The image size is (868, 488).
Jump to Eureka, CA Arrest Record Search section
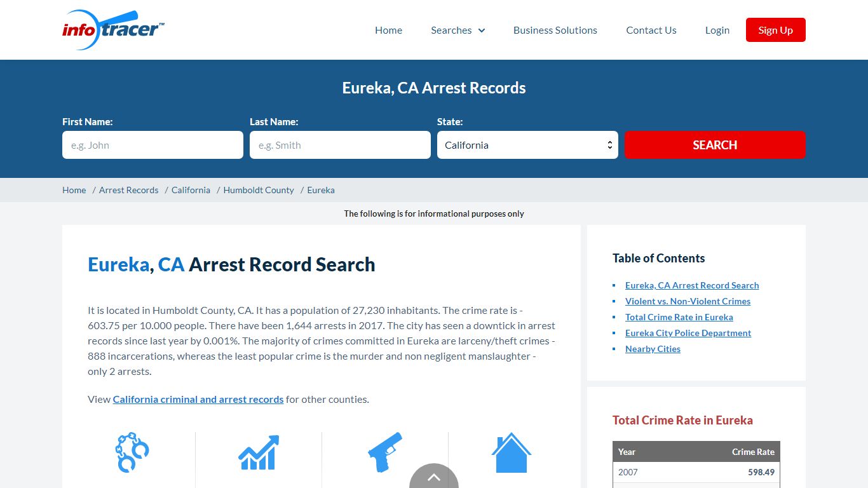[x=692, y=285]
